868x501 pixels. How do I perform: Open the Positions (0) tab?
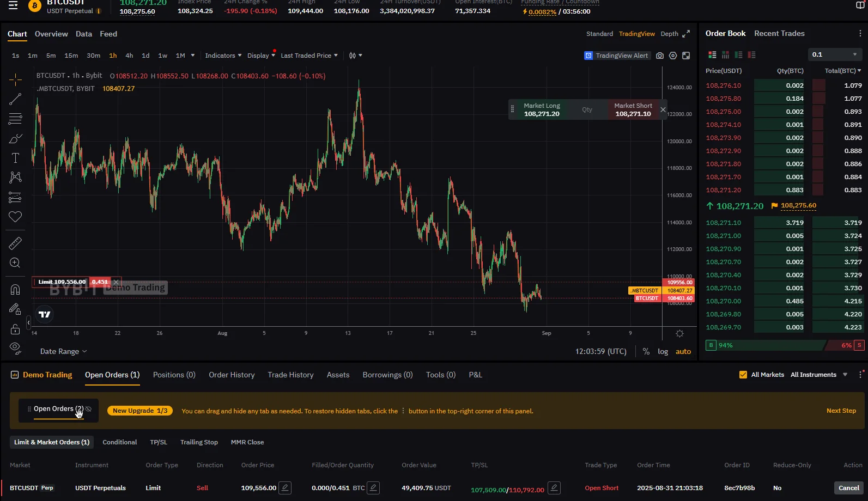(x=174, y=375)
